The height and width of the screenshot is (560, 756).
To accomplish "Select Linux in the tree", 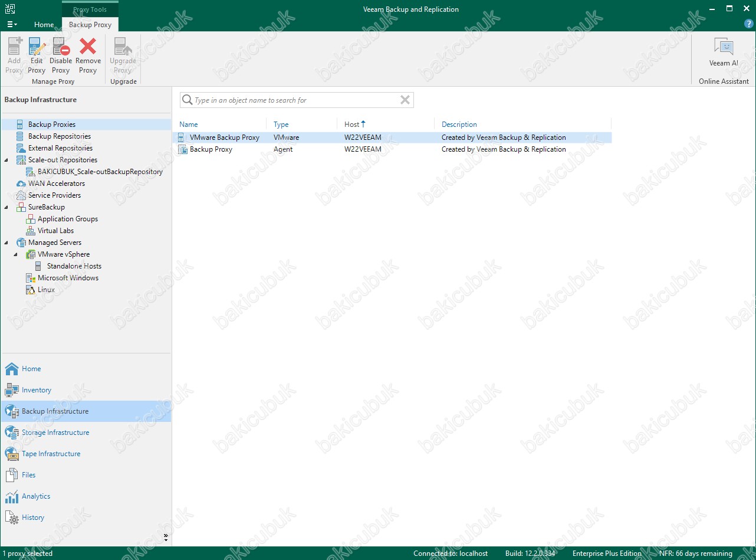I will pos(46,290).
